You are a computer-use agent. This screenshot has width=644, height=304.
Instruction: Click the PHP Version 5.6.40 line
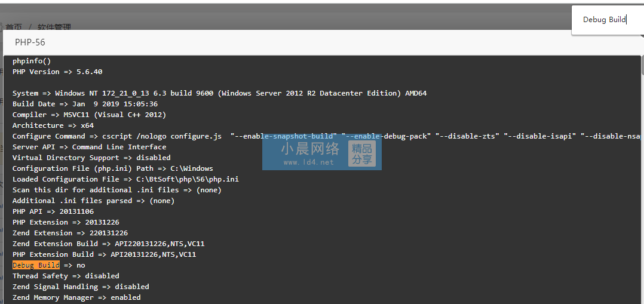coord(57,72)
